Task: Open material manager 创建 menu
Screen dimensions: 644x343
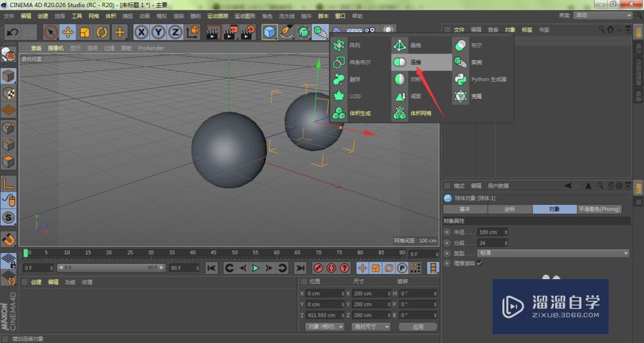Action: 36,282
